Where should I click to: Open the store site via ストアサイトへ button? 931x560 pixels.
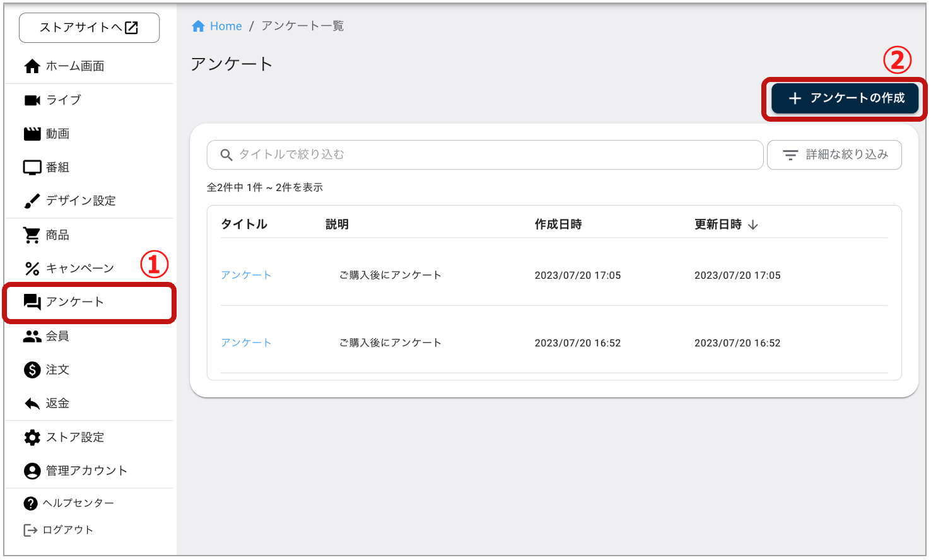[x=89, y=28]
